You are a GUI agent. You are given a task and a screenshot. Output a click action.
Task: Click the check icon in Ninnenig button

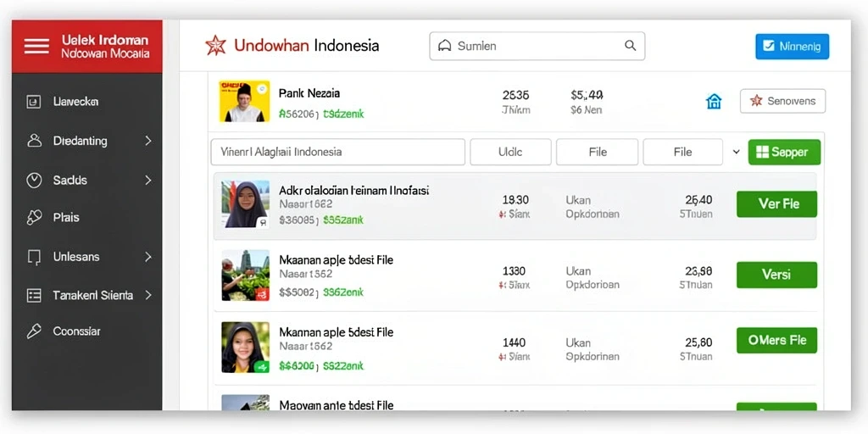pyautogui.click(x=768, y=46)
